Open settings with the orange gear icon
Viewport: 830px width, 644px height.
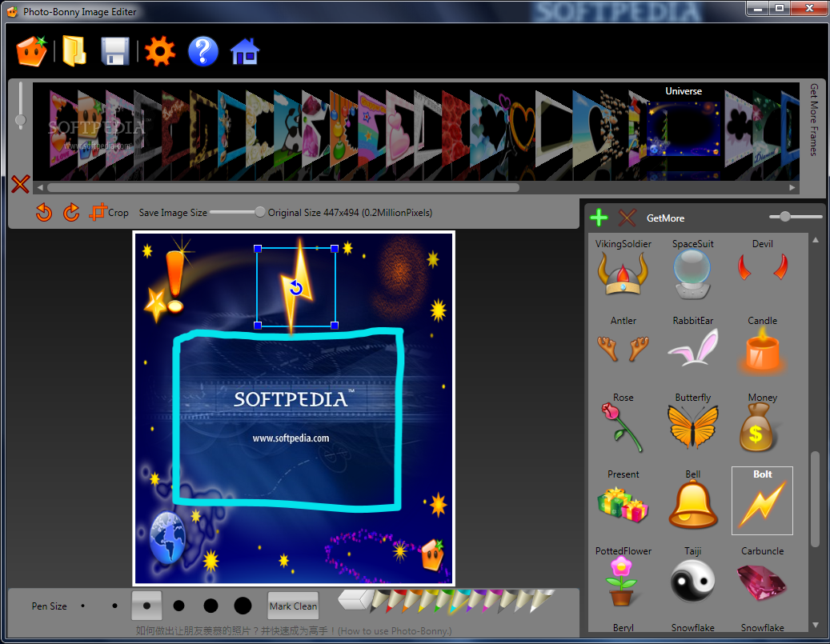coord(159,51)
